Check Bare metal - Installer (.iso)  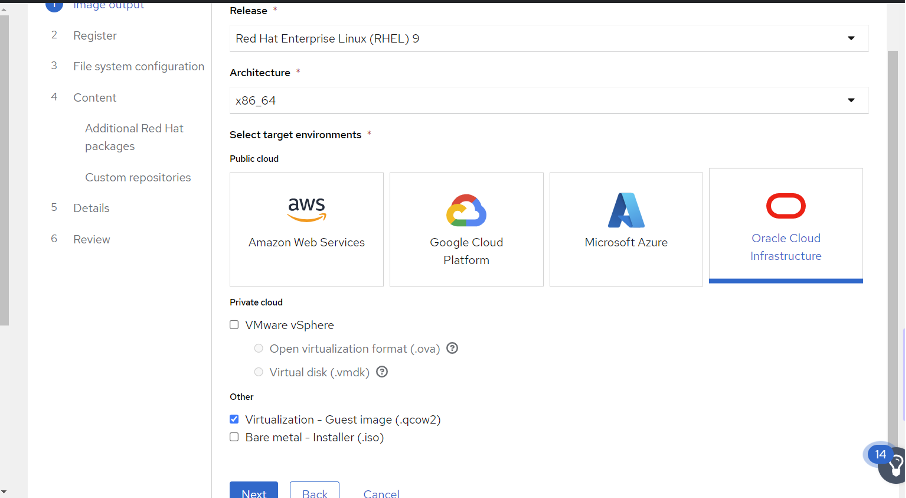click(234, 437)
